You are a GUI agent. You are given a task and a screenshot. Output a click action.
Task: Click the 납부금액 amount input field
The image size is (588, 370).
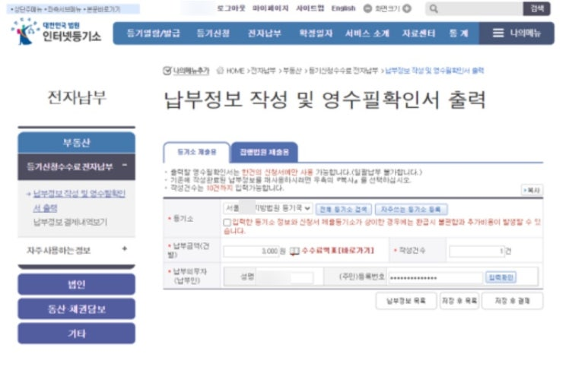[x=251, y=251]
